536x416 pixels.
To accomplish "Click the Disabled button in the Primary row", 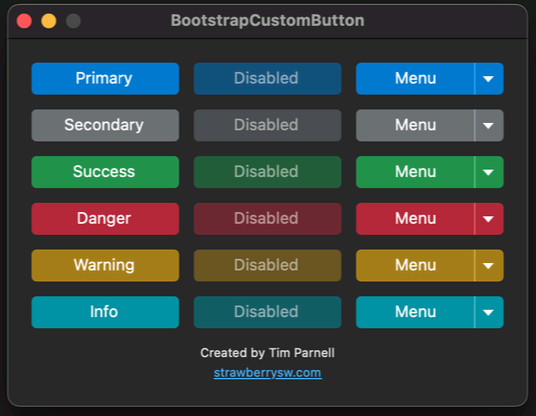I will (267, 79).
